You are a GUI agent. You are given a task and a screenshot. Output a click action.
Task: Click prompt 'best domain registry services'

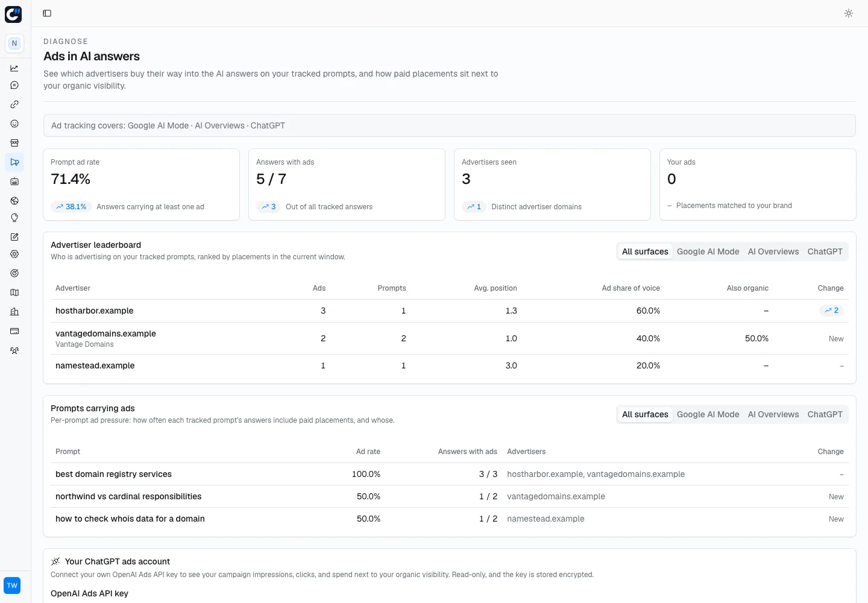click(x=113, y=474)
